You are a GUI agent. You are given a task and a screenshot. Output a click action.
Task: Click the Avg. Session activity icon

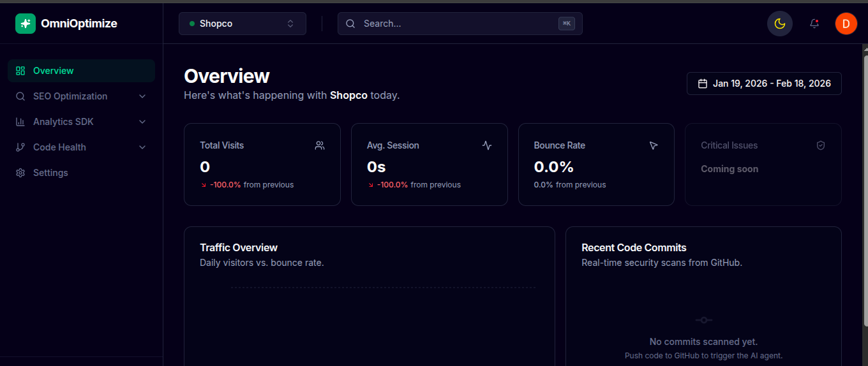point(487,145)
